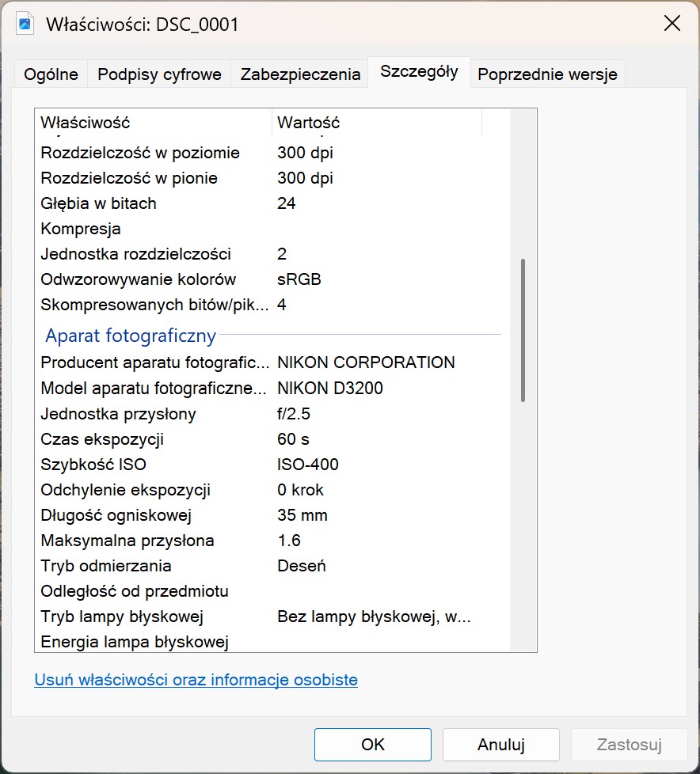Viewport: 700px width, 774px height.
Task: Click the vertical scrollbar thumb in details list
Action: coord(523,330)
